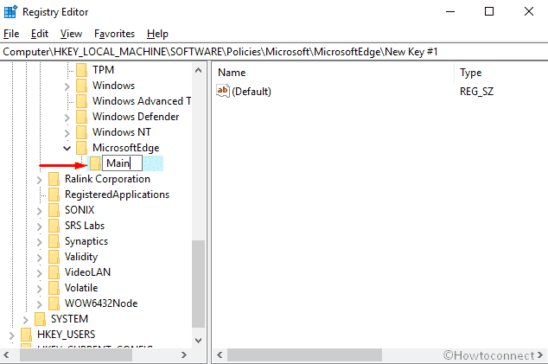Expand the Windows Defender key
Image resolution: width=548 pixels, height=364 pixels.
pos(67,117)
